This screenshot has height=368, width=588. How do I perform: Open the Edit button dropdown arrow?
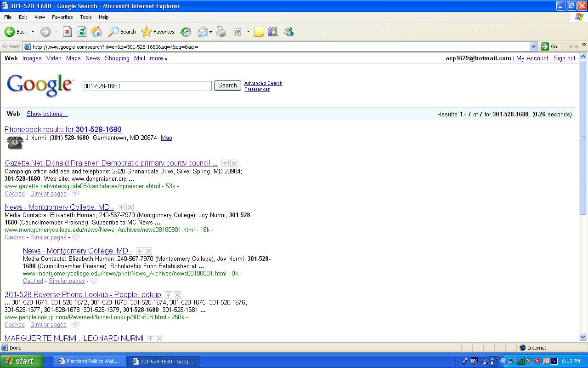[x=248, y=32]
